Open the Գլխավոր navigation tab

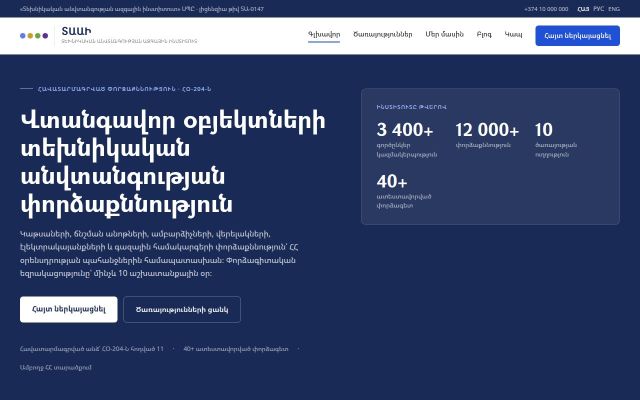tap(324, 35)
